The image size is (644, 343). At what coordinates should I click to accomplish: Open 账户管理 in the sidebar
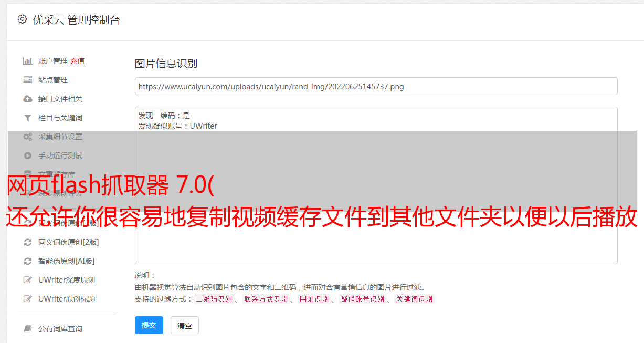pyautogui.click(x=53, y=61)
